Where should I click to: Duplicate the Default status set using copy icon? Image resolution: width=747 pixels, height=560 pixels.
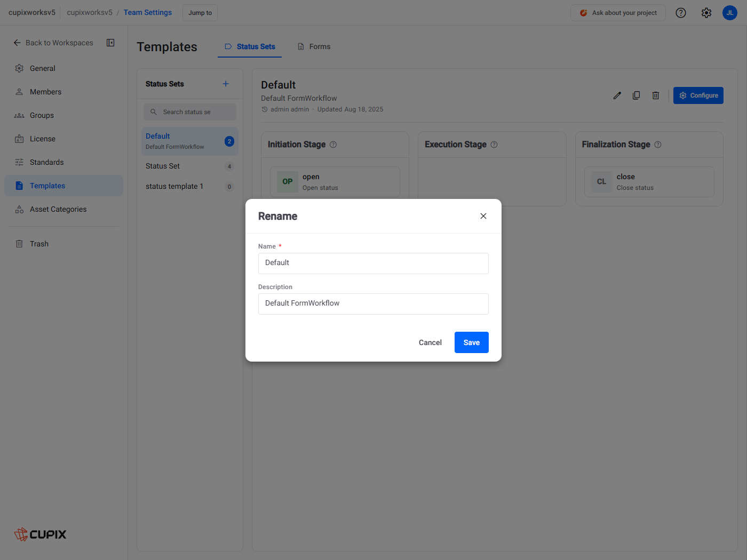pyautogui.click(x=637, y=95)
